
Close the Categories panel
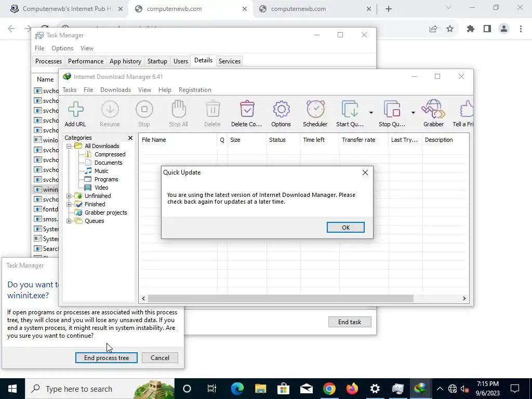[x=130, y=138]
